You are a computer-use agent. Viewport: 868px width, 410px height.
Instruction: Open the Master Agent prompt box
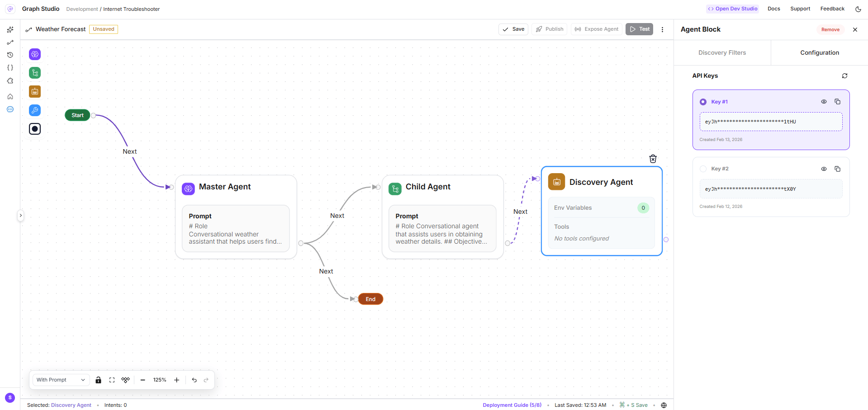(236, 228)
